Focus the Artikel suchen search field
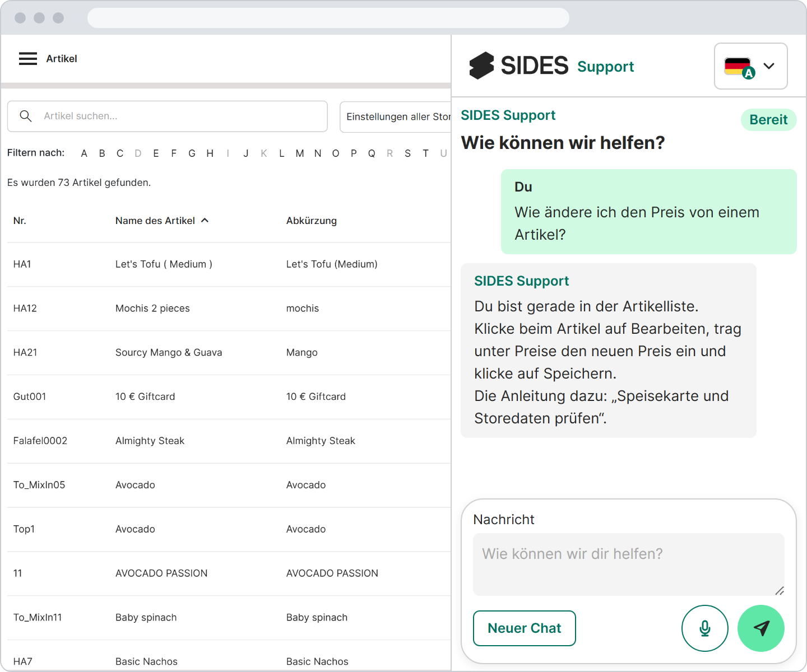Image resolution: width=807 pixels, height=672 pixels. [x=168, y=116]
